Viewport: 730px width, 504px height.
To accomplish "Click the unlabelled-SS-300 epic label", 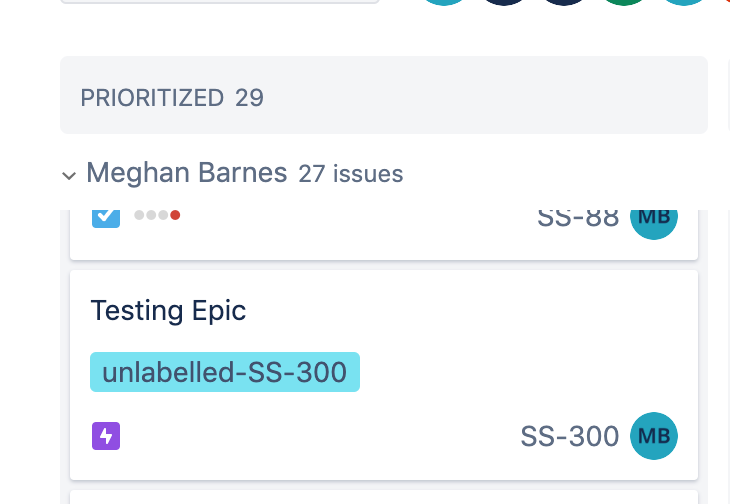I will tap(225, 372).
